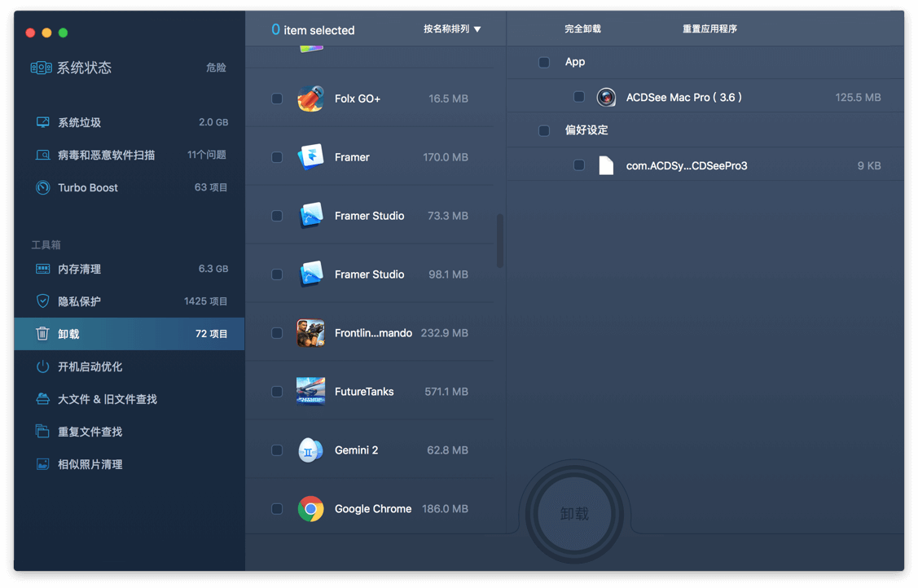The image size is (918, 588).
Task: Open System Junk via its monitor icon
Action: 42,122
